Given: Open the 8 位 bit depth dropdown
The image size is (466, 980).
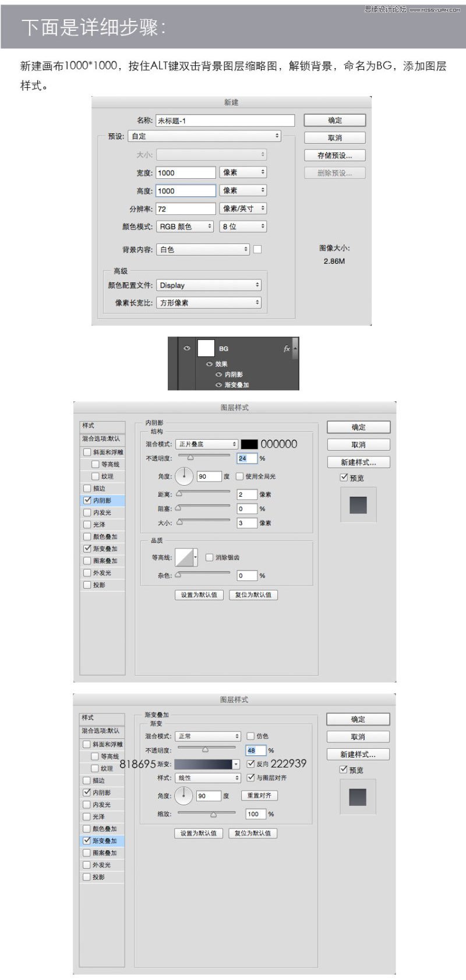Looking at the screenshot, I should 243,227.
